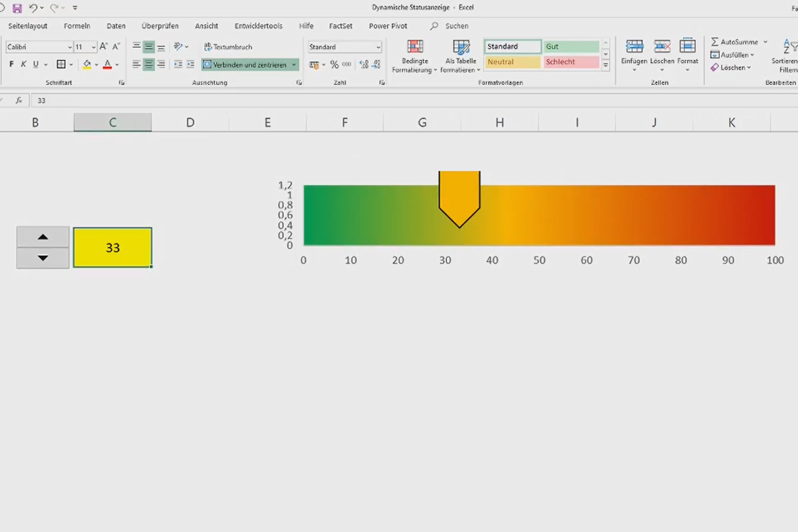Enable Verbinden und zentrieren
This screenshot has height=532, width=798.
coord(249,65)
